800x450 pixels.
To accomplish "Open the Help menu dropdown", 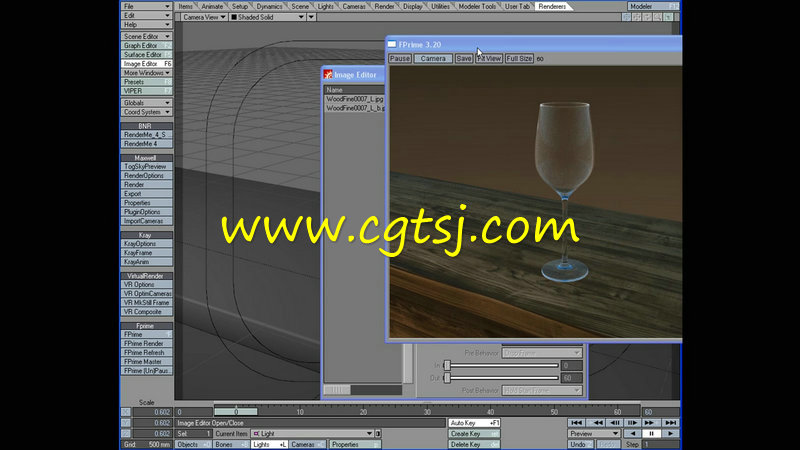I will coord(146,24).
